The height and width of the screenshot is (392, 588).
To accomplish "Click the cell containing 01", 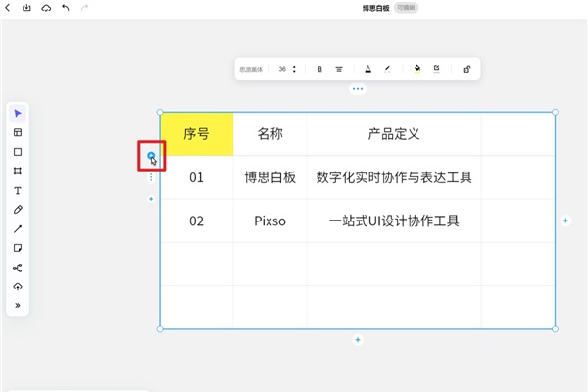I will tap(197, 177).
